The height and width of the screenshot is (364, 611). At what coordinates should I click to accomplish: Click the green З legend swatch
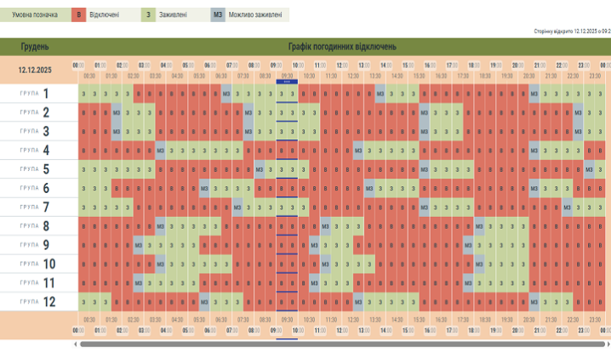(x=149, y=14)
